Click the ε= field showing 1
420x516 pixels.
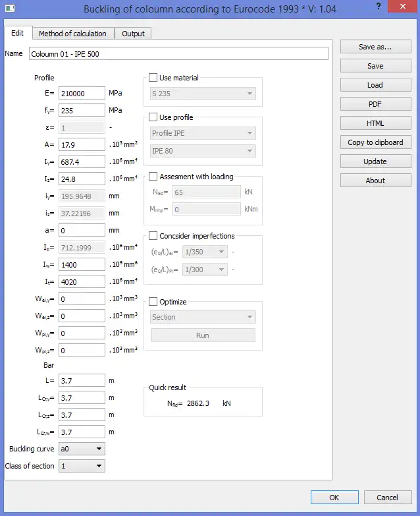82,127
